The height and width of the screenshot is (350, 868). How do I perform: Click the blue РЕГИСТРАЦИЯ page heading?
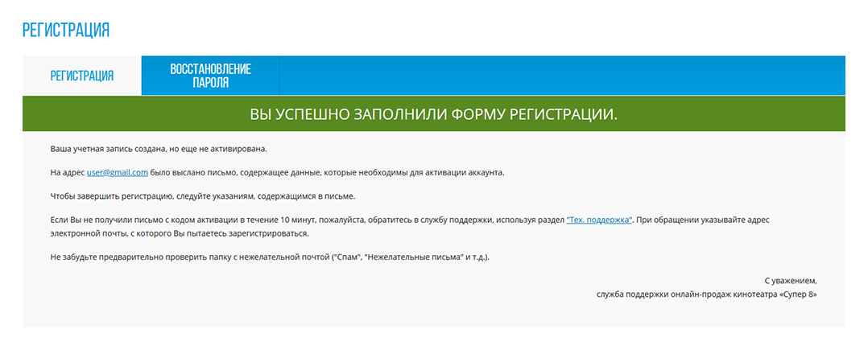click(x=66, y=30)
